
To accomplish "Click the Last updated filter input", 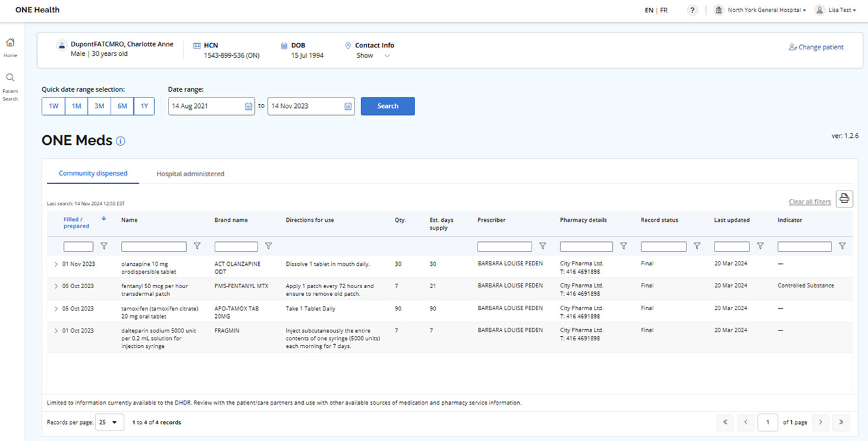I will tap(732, 247).
